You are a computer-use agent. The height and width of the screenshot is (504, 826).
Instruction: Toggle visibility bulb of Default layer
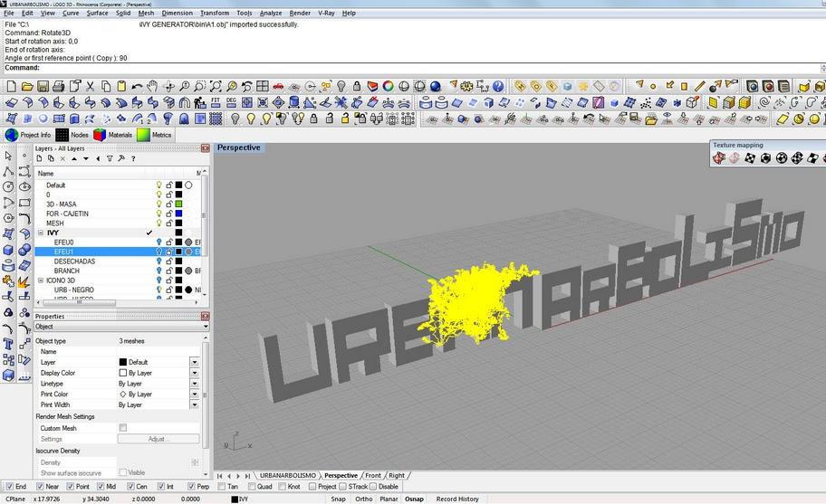pyautogui.click(x=158, y=185)
